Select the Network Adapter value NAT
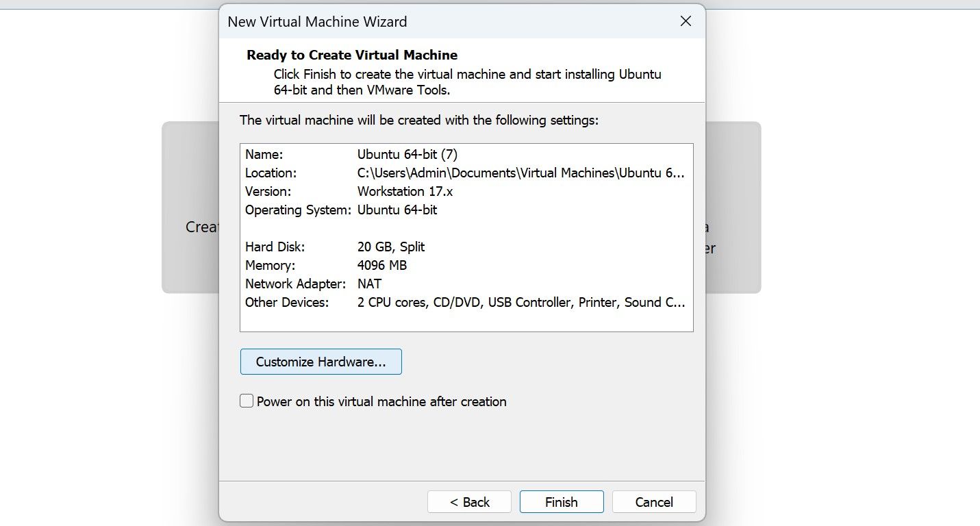980x526 pixels. point(370,284)
